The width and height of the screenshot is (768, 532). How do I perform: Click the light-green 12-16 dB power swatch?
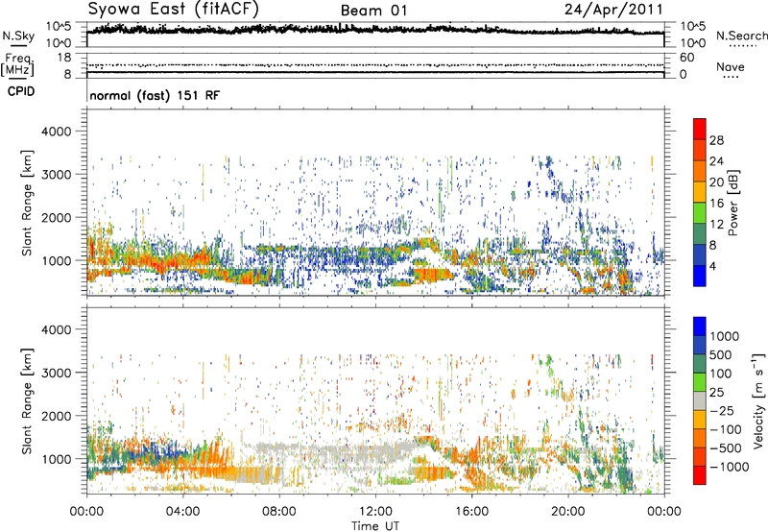700,212
